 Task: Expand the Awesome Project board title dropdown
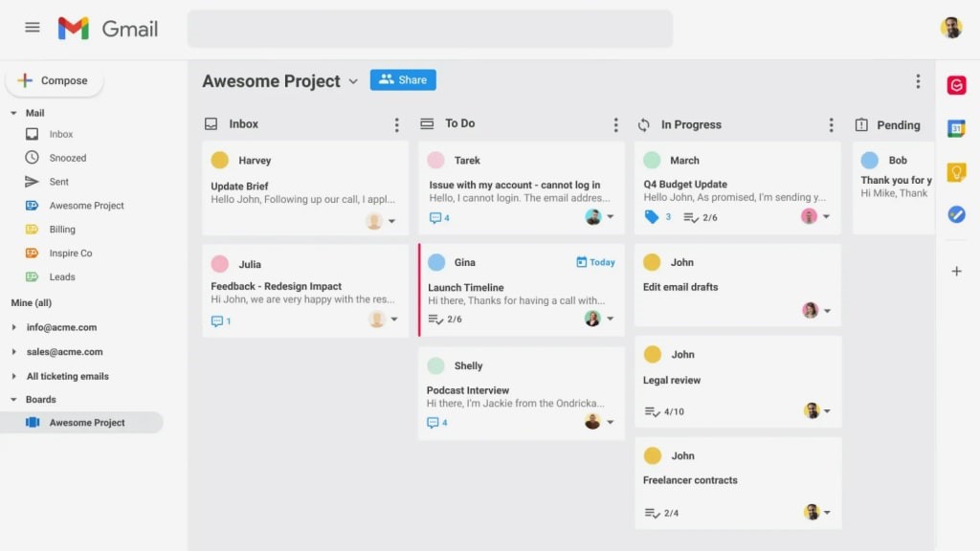[x=353, y=81]
